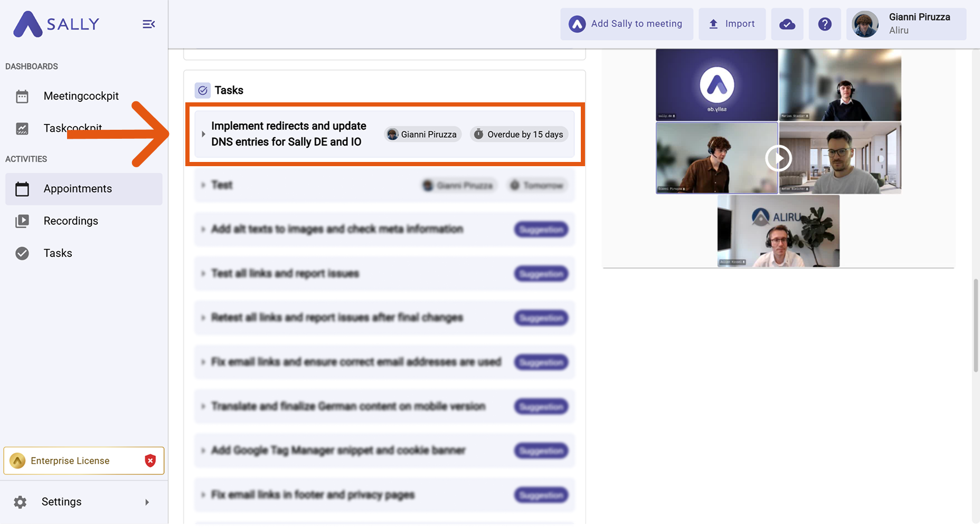Image resolution: width=980 pixels, height=527 pixels.
Task: Click the gold license coin icon
Action: pos(17,461)
